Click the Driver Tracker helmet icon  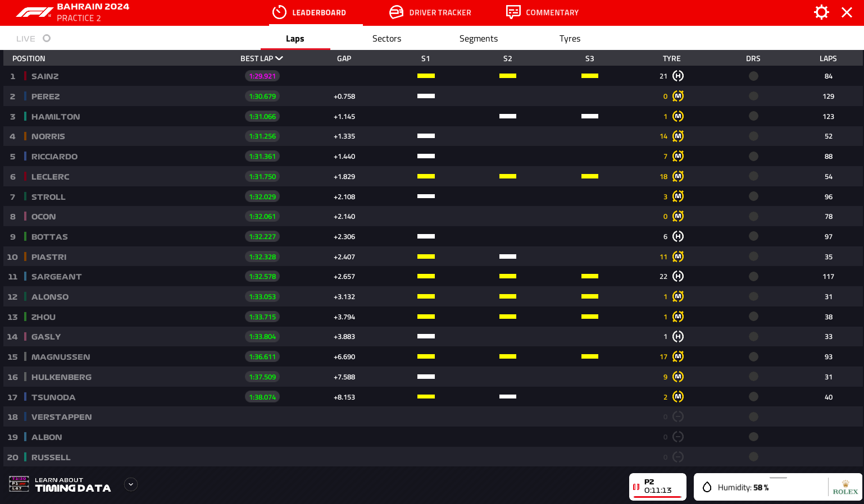click(397, 12)
